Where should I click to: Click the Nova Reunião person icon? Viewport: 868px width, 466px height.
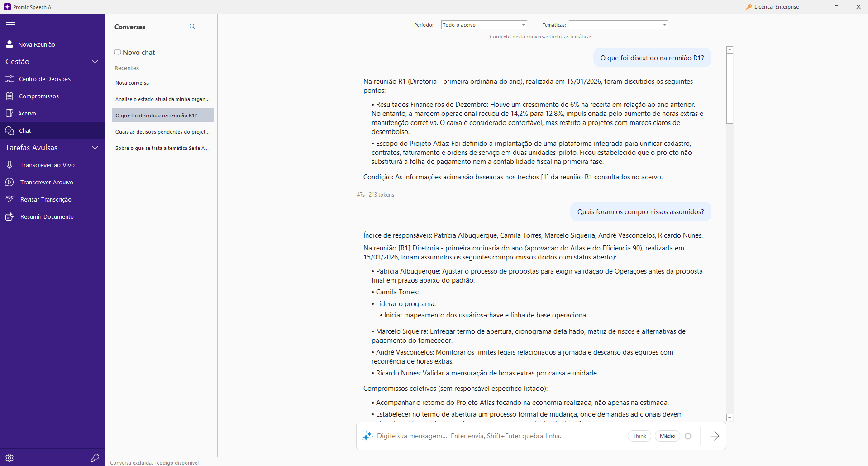[10, 44]
